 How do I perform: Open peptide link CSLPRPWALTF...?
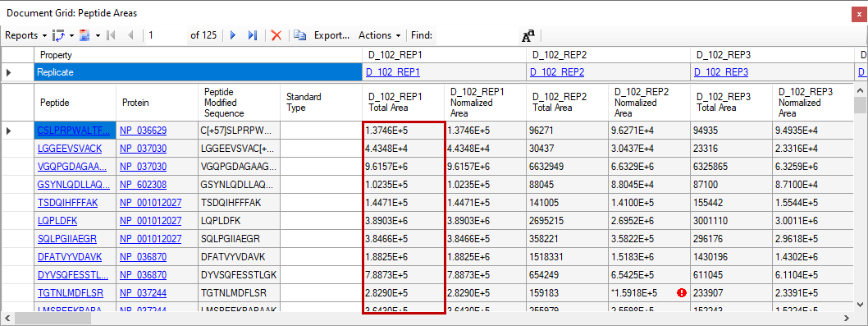click(74, 131)
